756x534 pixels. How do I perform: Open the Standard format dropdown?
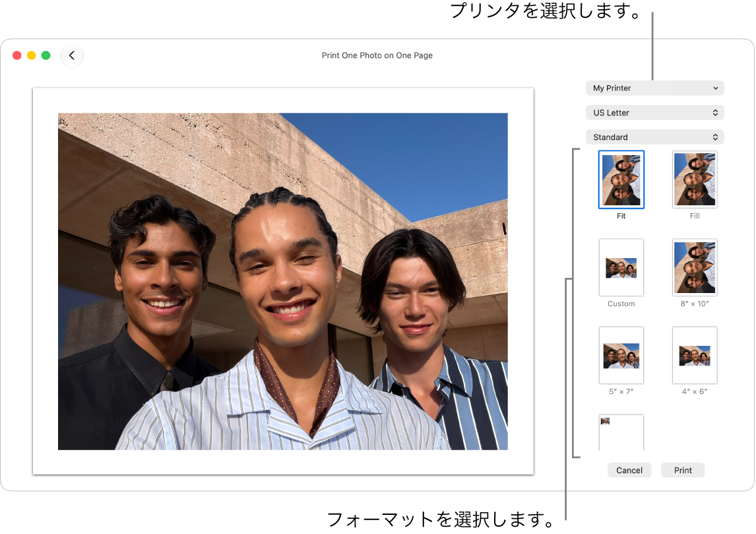(655, 137)
